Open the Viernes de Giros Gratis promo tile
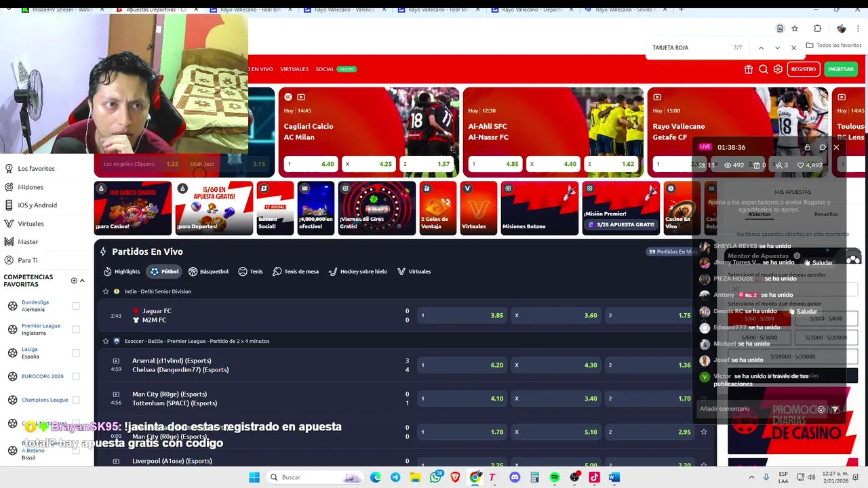The height and width of the screenshot is (488, 868). coord(376,208)
